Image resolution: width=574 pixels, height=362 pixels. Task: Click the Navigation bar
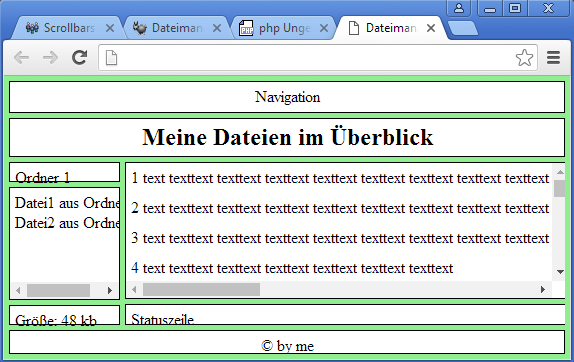[287, 97]
